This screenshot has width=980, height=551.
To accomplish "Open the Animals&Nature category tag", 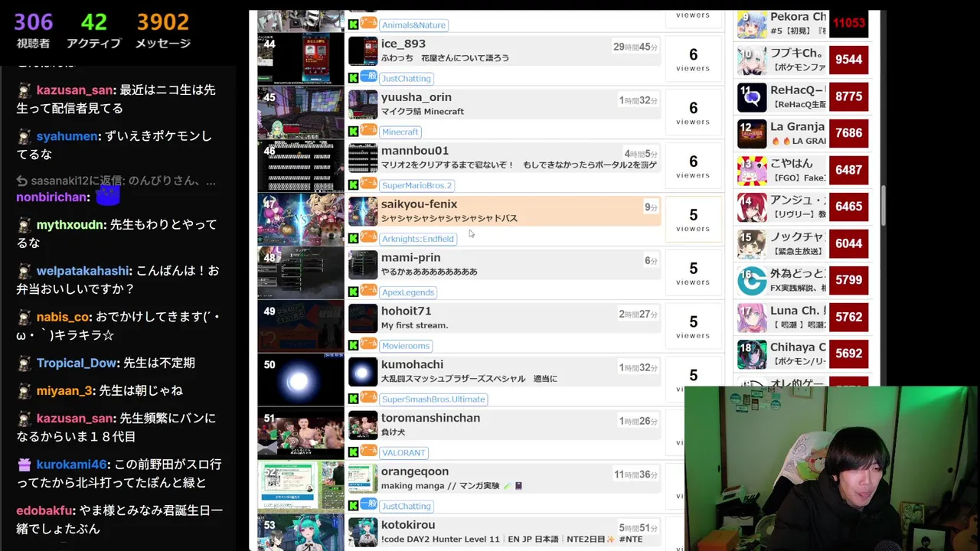I will [414, 25].
